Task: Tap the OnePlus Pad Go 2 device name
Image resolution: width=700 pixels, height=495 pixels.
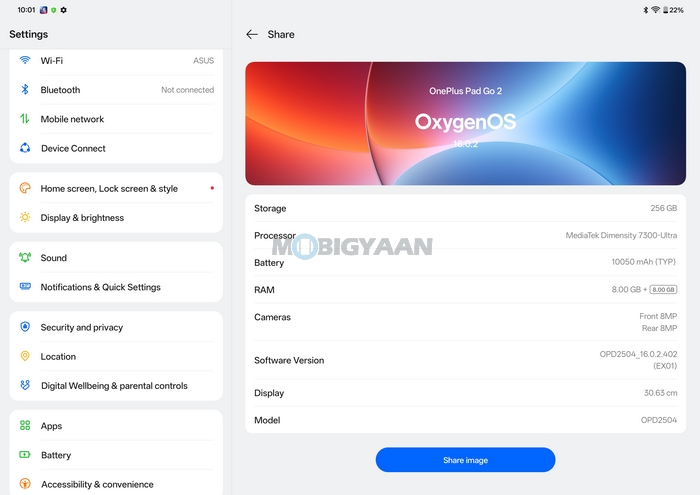Action: pos(465,91)
